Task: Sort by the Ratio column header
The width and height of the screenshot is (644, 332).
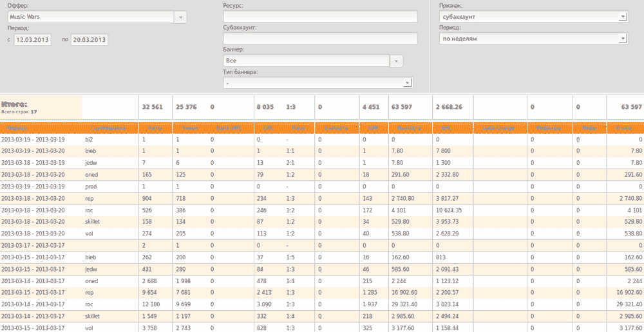Action: pyautogui.click(x=299, y=128)
